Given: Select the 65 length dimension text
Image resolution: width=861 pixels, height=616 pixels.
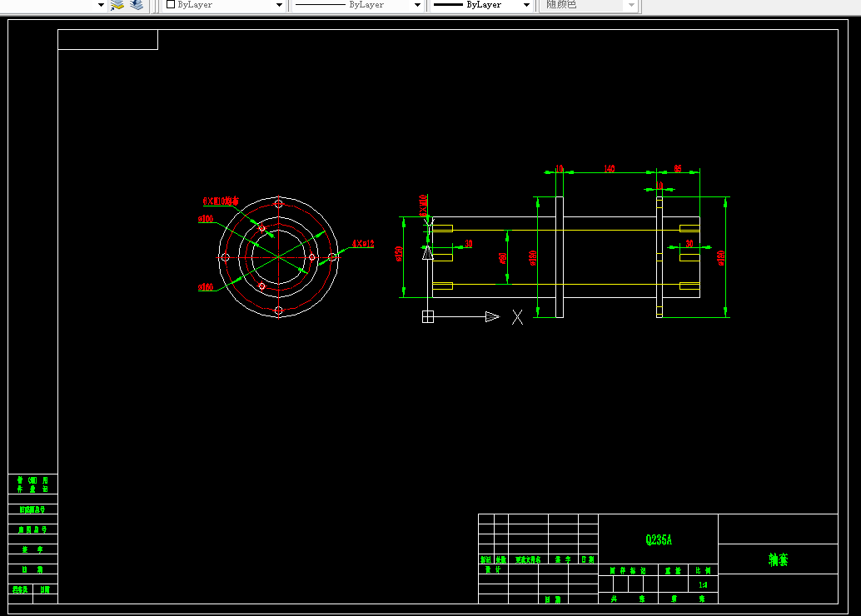Looking at the screenshot, I should (x=678, y=168).
